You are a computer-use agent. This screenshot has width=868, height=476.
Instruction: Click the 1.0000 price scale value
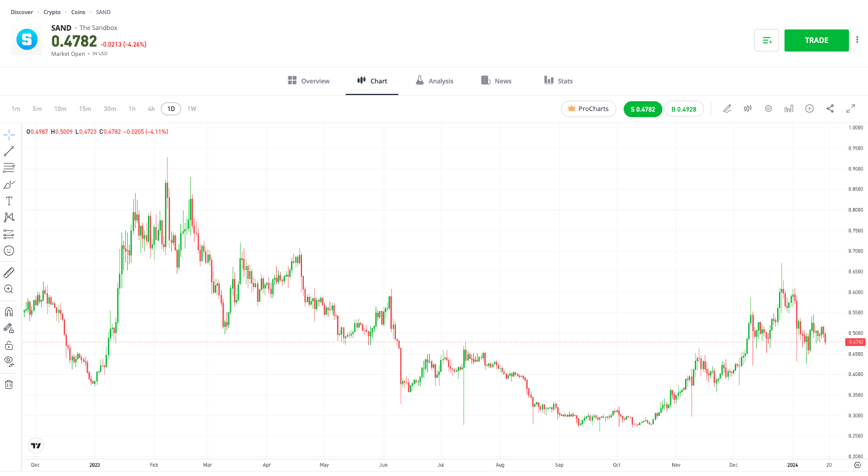tap(856, 128)
